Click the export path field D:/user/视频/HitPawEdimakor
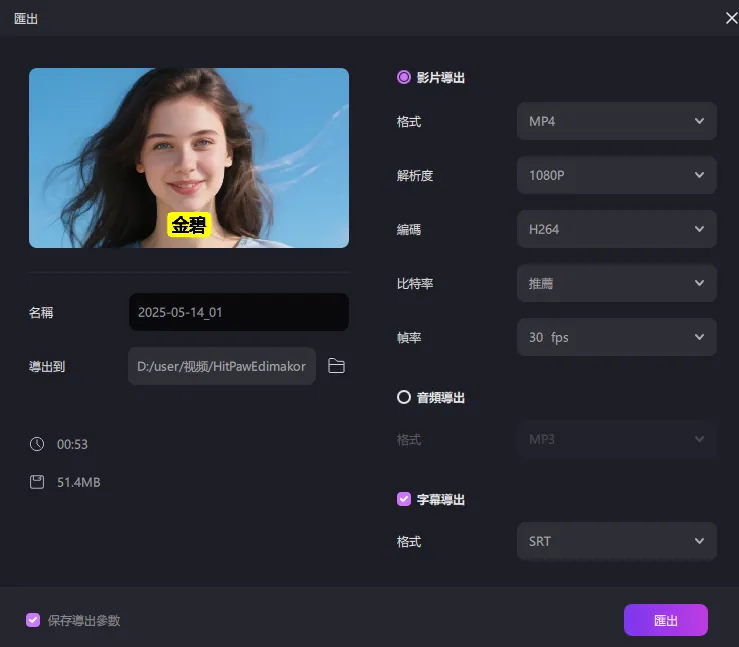 pyautogui.click(x=222, y=366)
